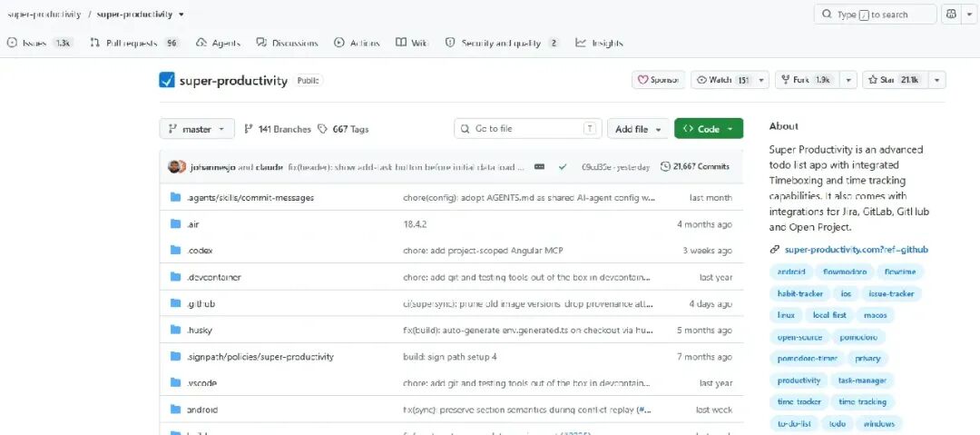
Task: Click the super-productivity logo checkmark icon
Action: point(167,80)
